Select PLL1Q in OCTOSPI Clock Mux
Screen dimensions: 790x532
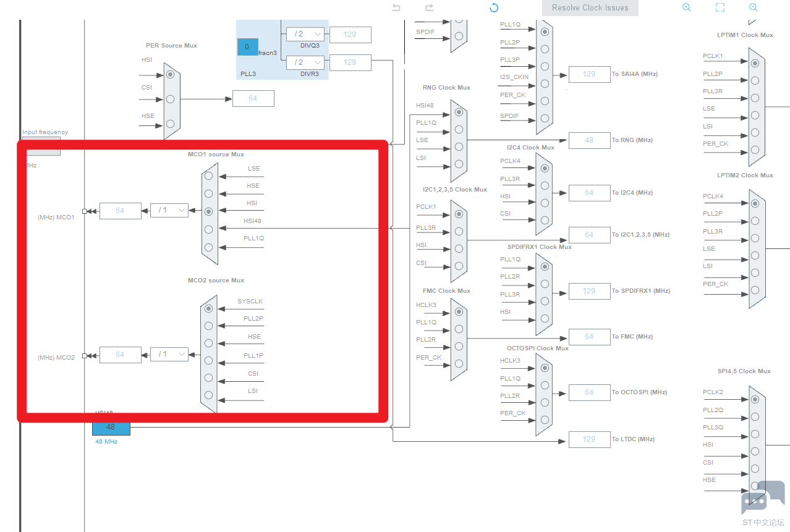coord(544,385)
